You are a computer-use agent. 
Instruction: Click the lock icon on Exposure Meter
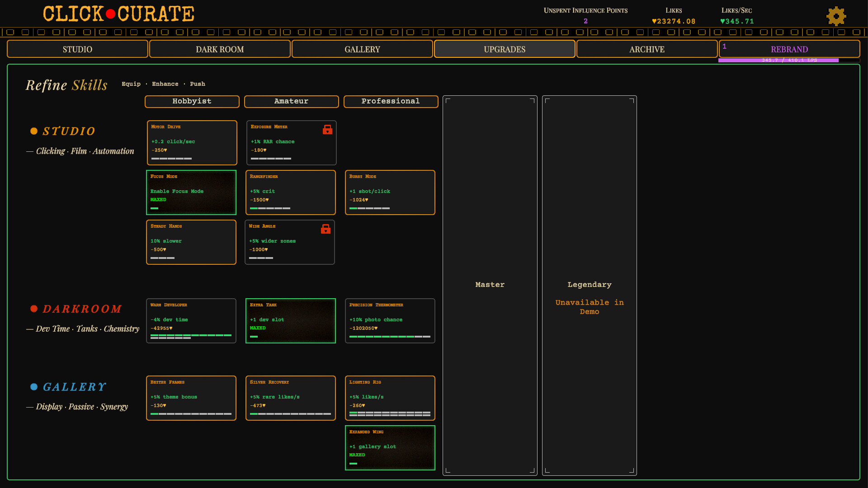pyautogui.click(x=327, y=130)
